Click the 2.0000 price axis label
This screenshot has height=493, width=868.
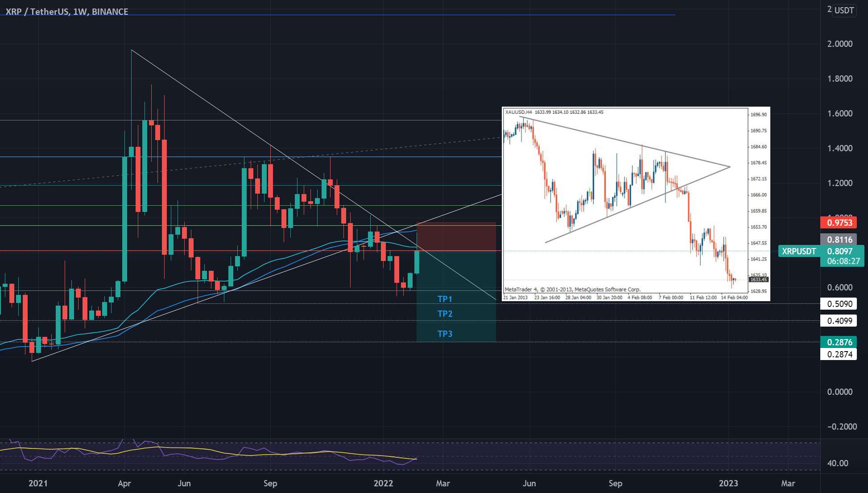(839, 44)
